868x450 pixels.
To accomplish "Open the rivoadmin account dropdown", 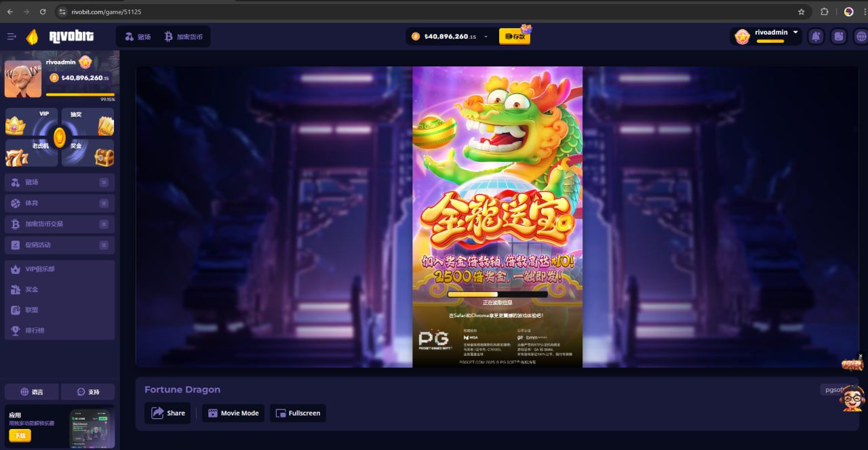I will pos(795,33).
